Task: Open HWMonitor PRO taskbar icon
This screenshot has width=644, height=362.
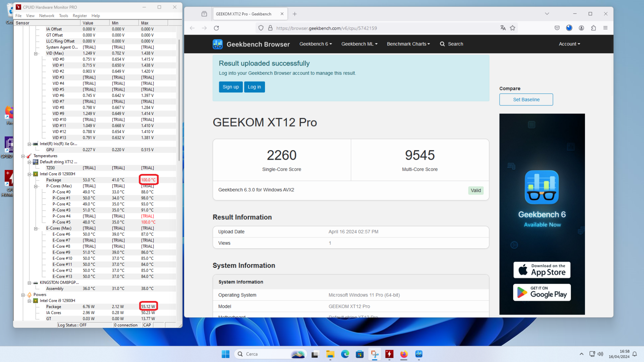Action: pos(389,354)
